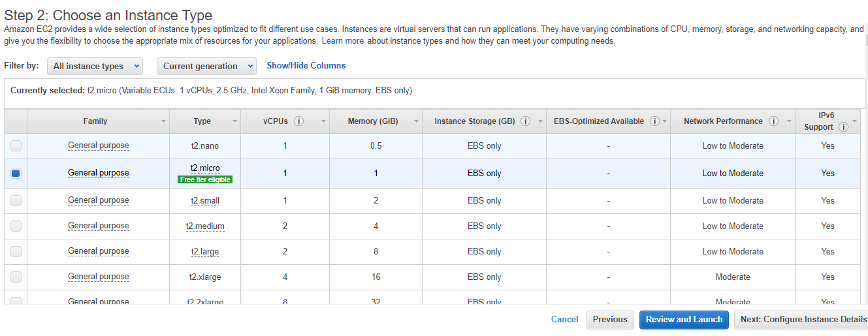Select the t2.large instance checkbox

click(x=16, y=252)
